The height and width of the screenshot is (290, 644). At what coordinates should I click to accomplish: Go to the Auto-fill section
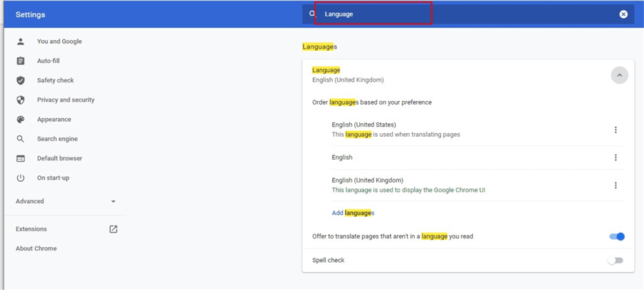[49, 61]
